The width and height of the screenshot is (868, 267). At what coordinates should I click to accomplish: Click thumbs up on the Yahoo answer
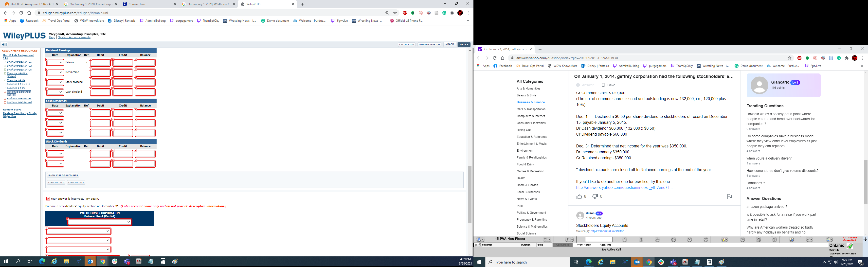tap(579, 197)
